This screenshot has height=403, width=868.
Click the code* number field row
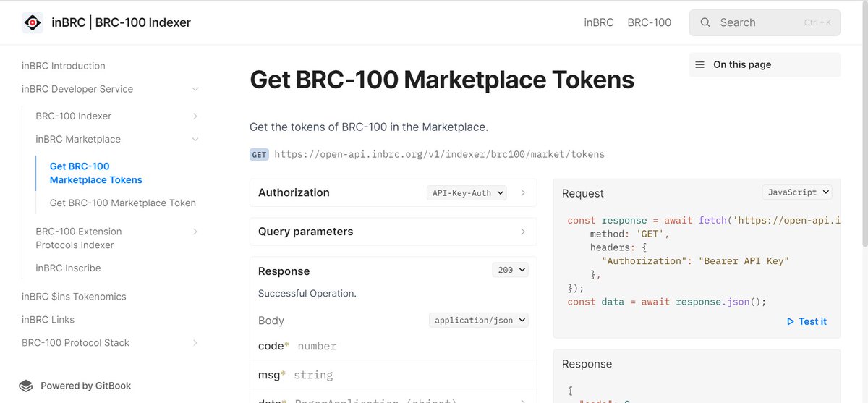click(x=393, y=347)
